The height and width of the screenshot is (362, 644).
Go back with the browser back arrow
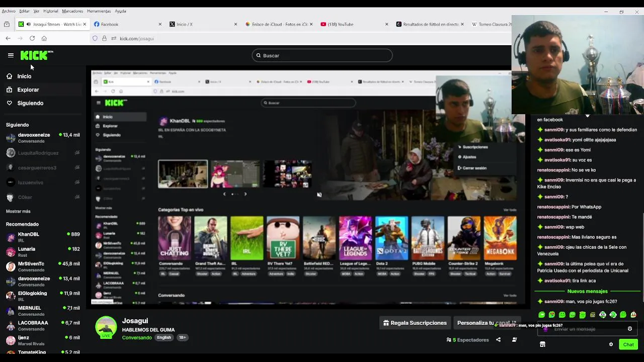pyautogui.click(x=8, y=38)
